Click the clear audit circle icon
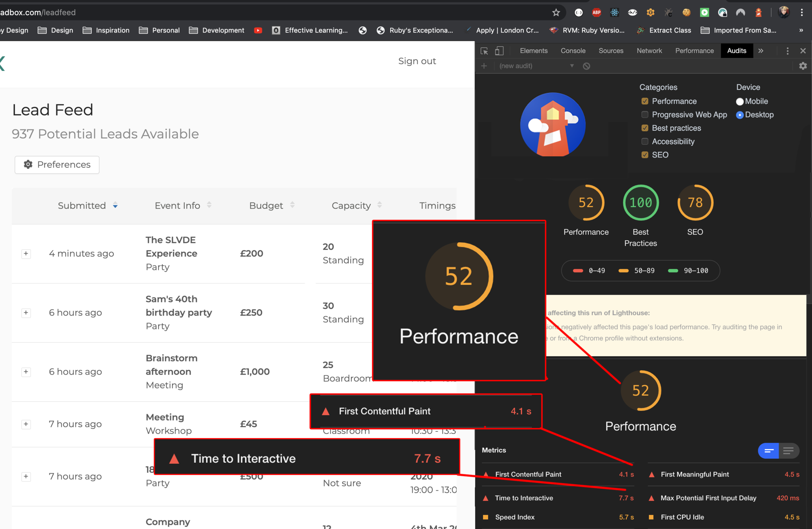The image size is (812, 529). 586,66
